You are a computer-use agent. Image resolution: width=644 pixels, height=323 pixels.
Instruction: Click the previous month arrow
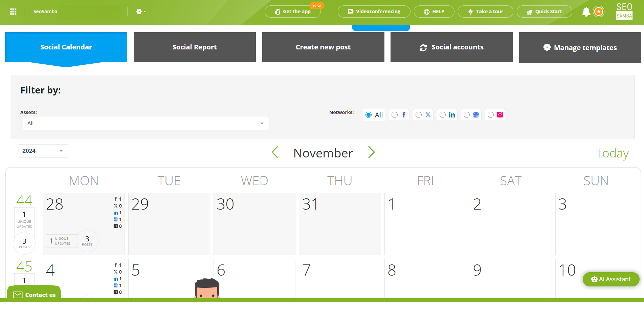[275, 153]
